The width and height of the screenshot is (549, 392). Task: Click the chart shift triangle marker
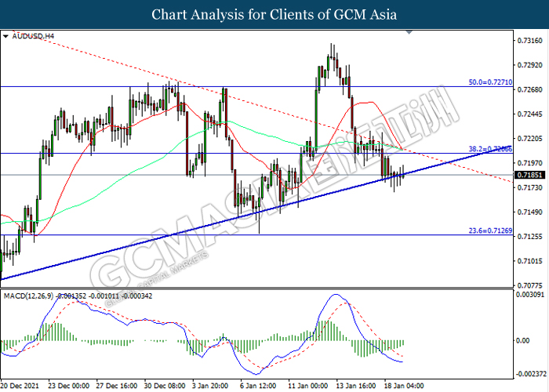tap(409, 32)
